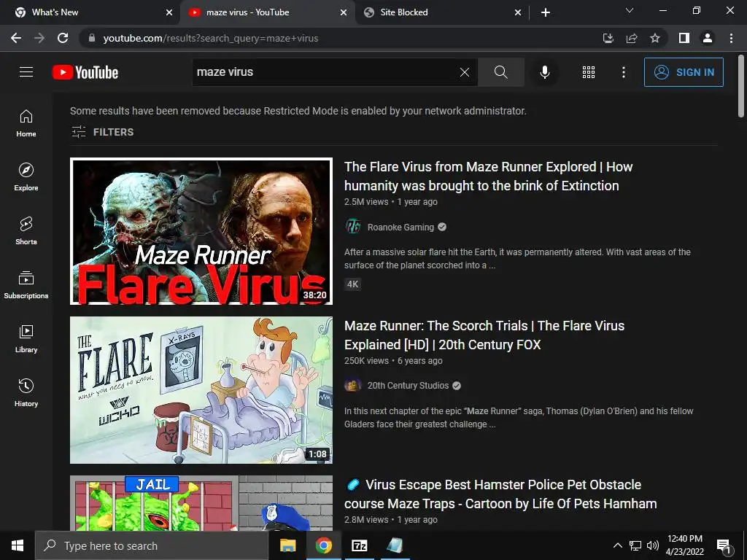Open YouTube settings three-dot menu
This screenshot has height=560, width=747.
point(623,72)
